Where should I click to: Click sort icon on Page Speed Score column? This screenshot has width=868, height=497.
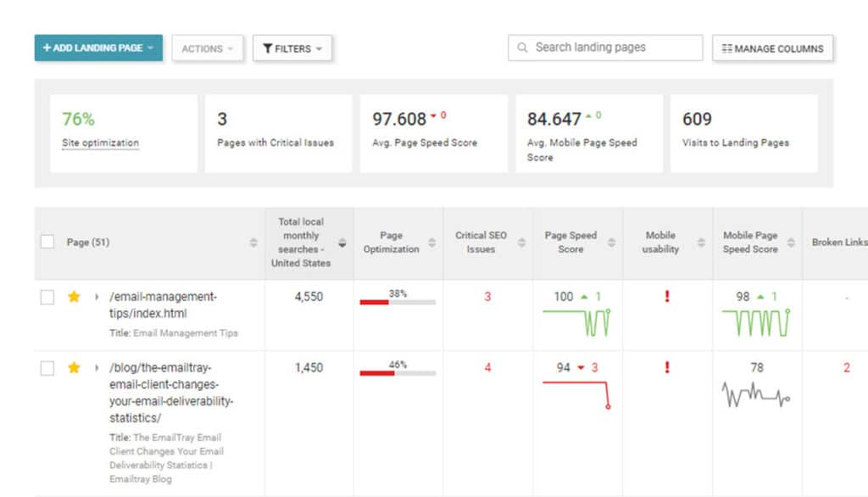coord(610,243)
